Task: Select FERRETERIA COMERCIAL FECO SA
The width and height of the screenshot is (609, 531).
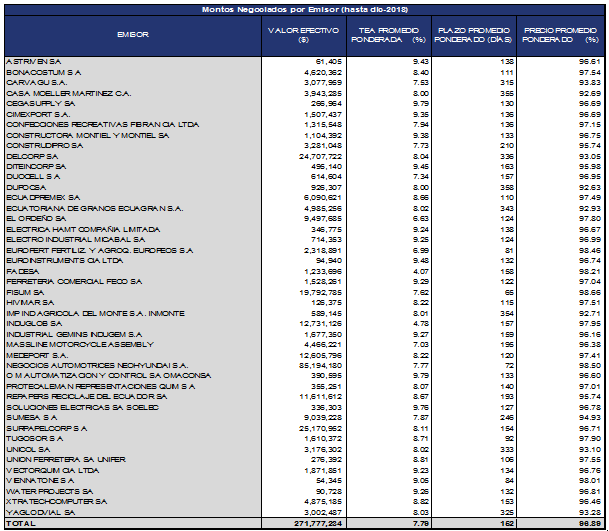Action: click(74, 282)
